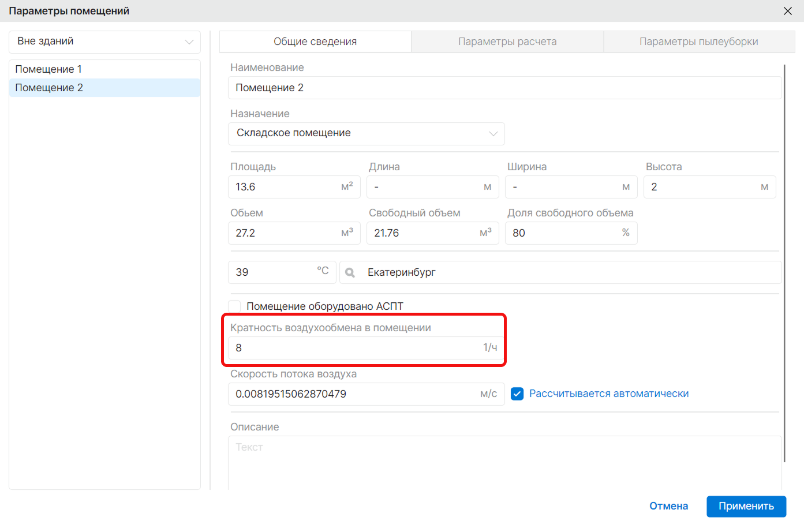Select the Общие сведения tab
Viewport: 804px width, 532px height.
315,42
